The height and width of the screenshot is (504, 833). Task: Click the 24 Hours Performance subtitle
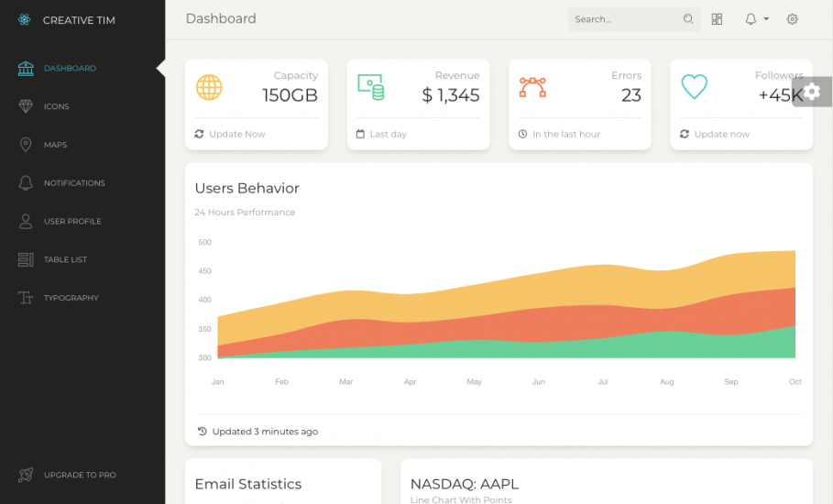pyautogui.click(x=245, y=212)
